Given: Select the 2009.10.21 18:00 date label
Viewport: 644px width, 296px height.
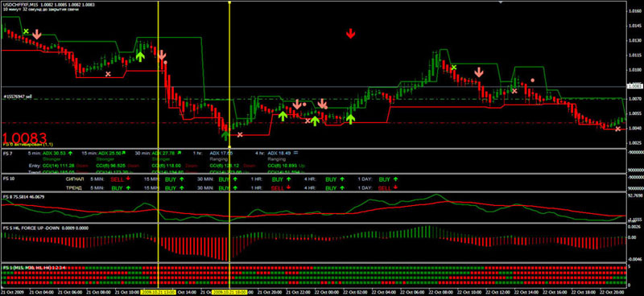Looking at the screenshot, I should coord(229,292).
